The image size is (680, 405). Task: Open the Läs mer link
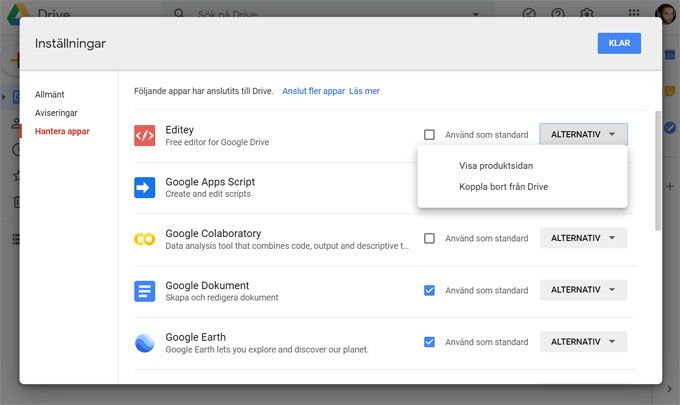[364, 91]
